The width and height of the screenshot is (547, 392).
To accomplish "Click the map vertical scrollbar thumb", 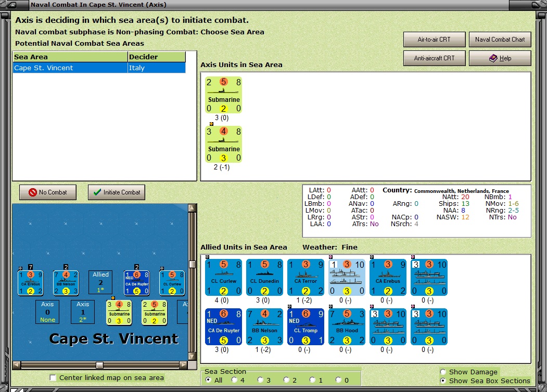I will coord(192,264).
